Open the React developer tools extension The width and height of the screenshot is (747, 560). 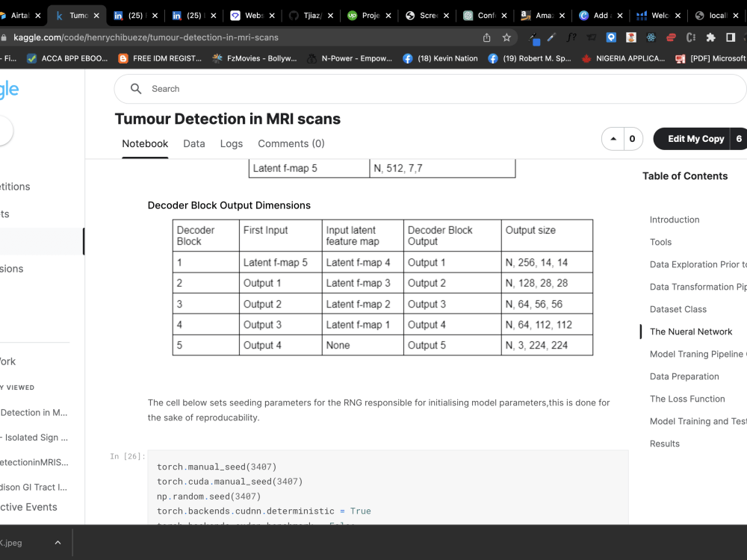point(651,37)
